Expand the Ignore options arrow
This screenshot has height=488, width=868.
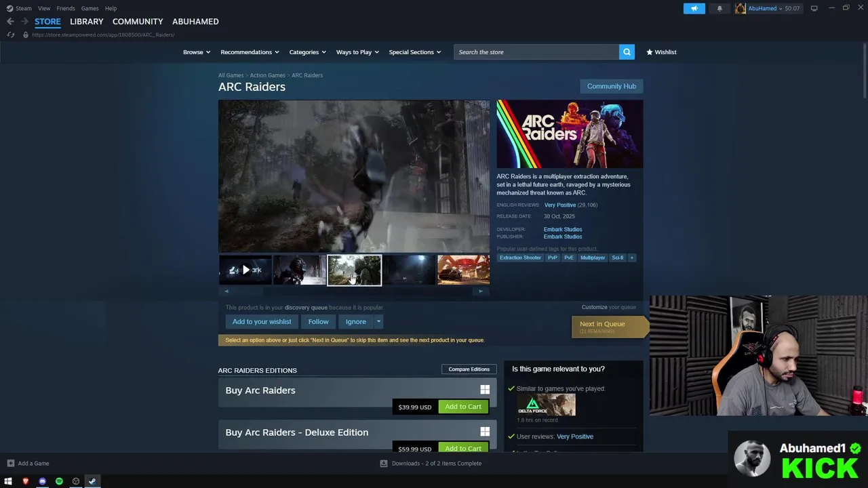378,322
